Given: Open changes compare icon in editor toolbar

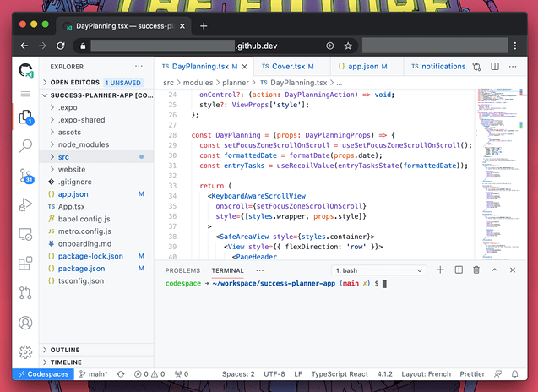Looking at the screenshot, I should tap(476, 67).
